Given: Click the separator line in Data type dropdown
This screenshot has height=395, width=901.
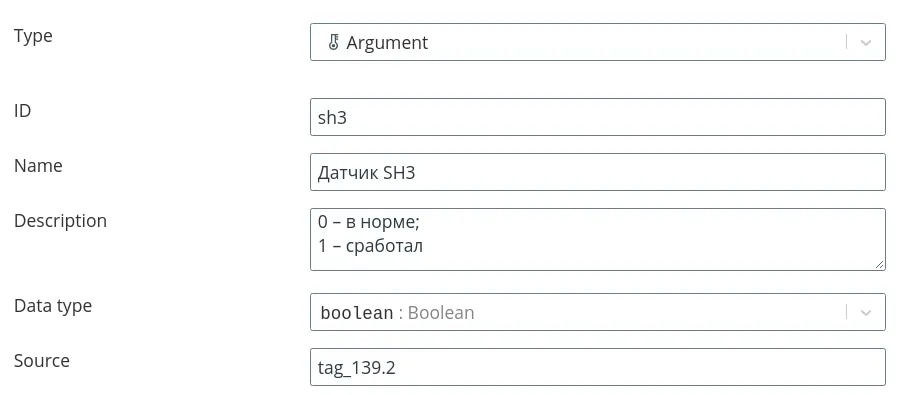Looking at the screenshot, I should pos(846,312).
